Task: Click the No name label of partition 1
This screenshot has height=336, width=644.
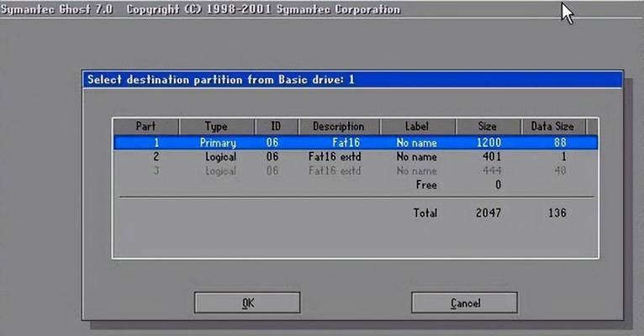Action: [x=416, y=143]
